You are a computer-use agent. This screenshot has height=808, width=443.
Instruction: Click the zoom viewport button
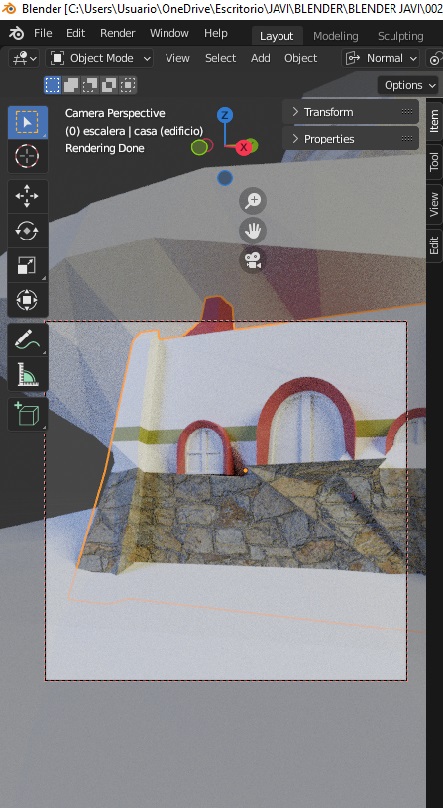tap(253, 200)
